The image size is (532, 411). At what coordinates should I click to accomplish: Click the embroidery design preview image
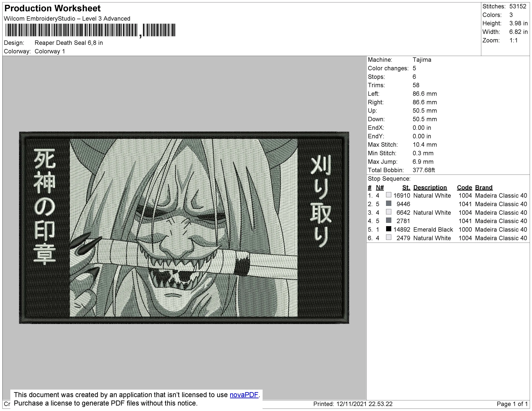tap(184, 228)
